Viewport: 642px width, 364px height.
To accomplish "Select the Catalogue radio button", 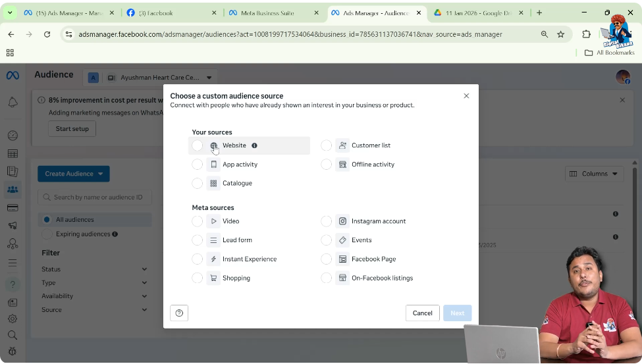I will 198,183.
